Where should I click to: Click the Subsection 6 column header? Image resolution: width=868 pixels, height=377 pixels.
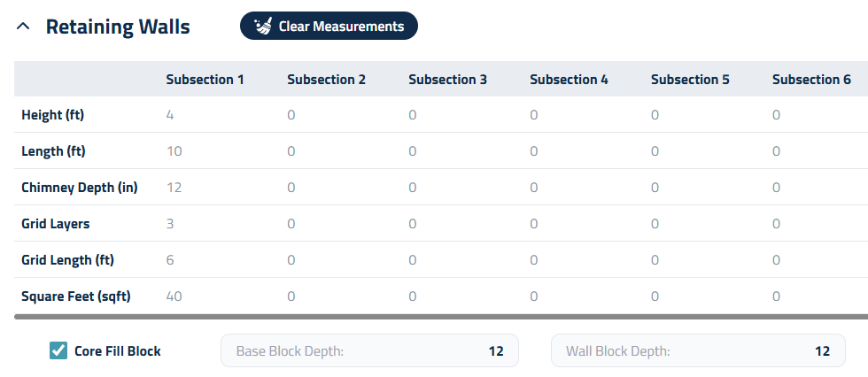pos(805,80)
